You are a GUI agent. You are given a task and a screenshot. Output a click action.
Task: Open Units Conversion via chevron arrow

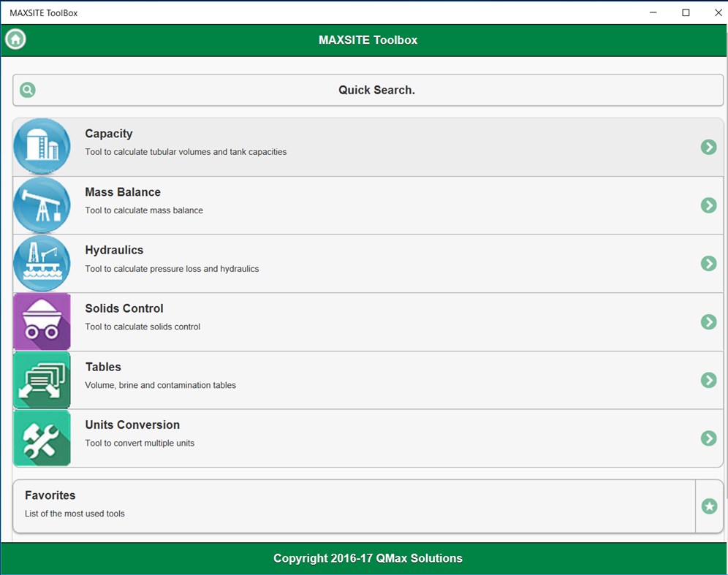(708, 438)
